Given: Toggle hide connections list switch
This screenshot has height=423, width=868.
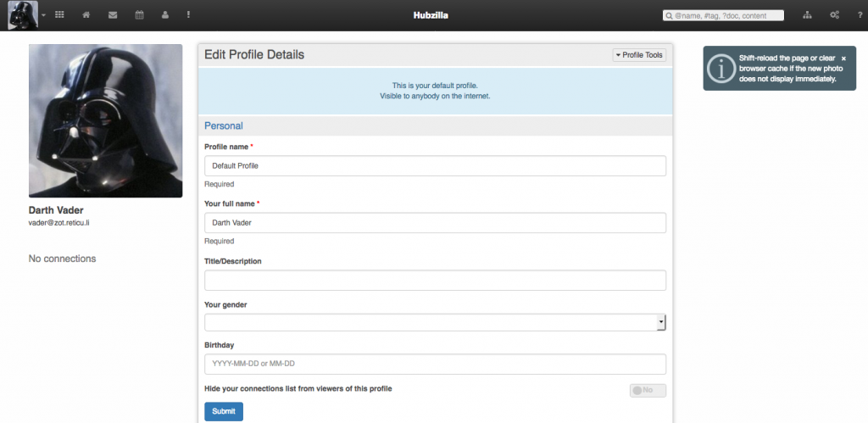Looking at the screenshot, I should pos(648,391).
